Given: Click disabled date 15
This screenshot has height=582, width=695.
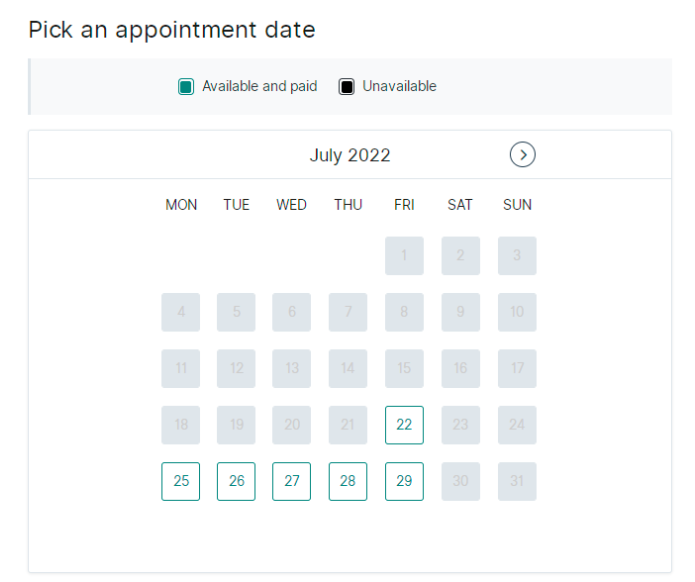Looking at the screenshot, I should coord(404,369).
